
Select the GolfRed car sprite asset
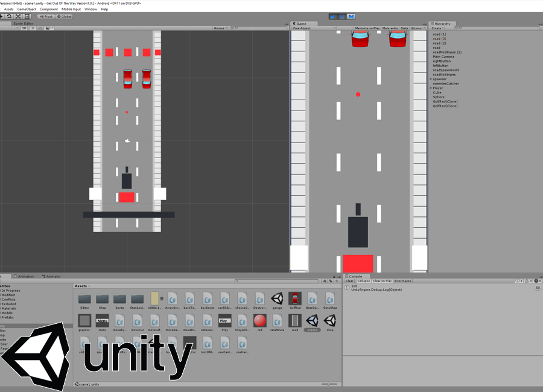click(x=294, y=298)
